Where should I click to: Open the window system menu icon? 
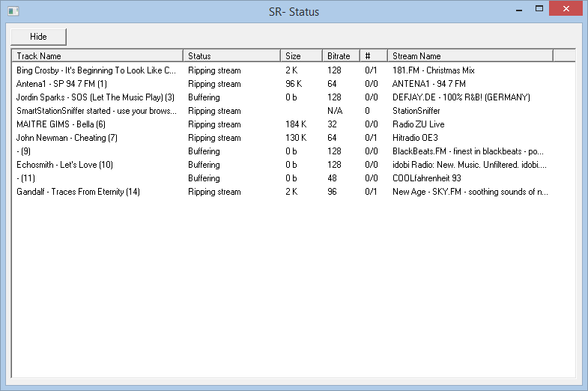point(13,11)
